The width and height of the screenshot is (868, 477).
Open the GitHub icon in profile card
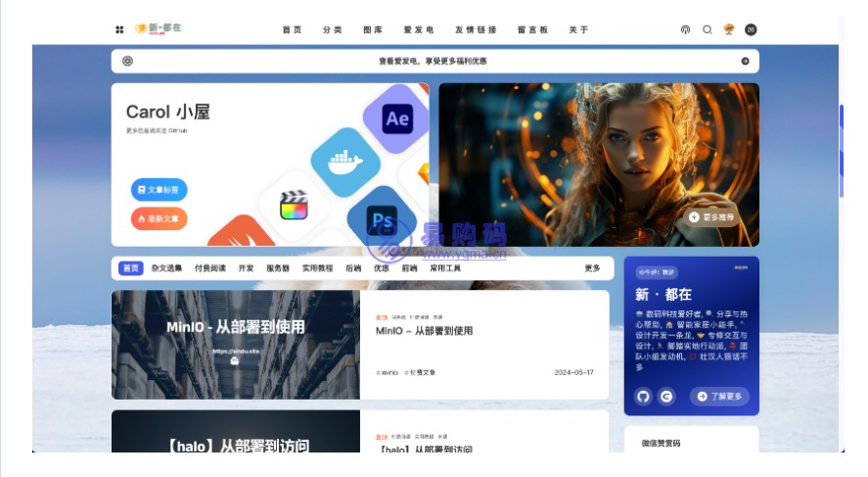[643, 397]
